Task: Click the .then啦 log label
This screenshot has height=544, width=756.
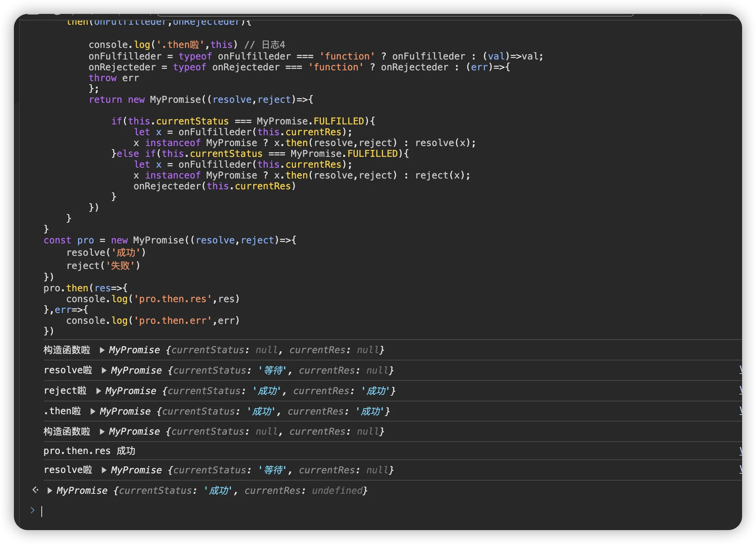Action: click(x=63, y=411)
